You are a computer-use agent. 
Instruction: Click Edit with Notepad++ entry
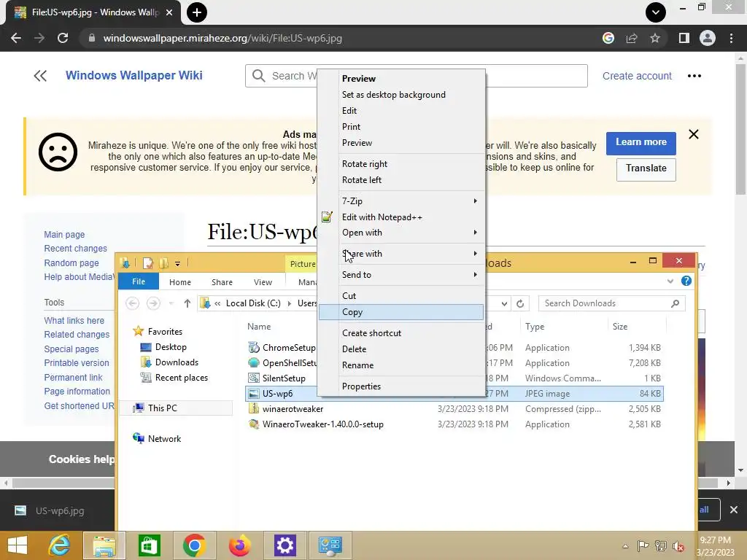click(x=401, y=217)
